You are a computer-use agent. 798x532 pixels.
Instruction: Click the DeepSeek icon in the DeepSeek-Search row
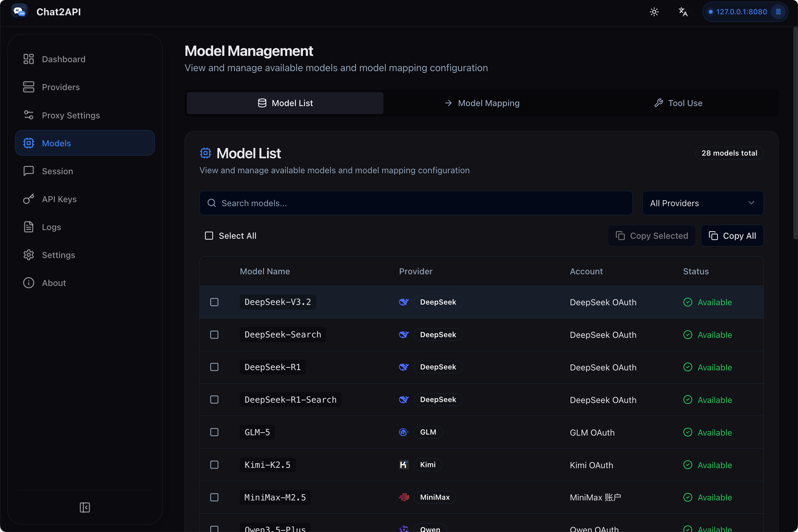pos(404,334)
